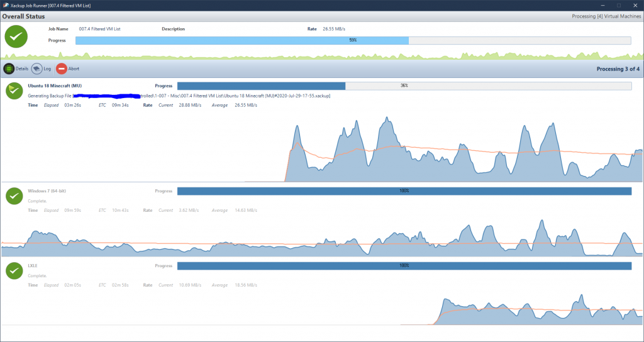Click the overall job progress bar at 59%
This screenshot has height=342, width=644.
(x=353, y=41)
